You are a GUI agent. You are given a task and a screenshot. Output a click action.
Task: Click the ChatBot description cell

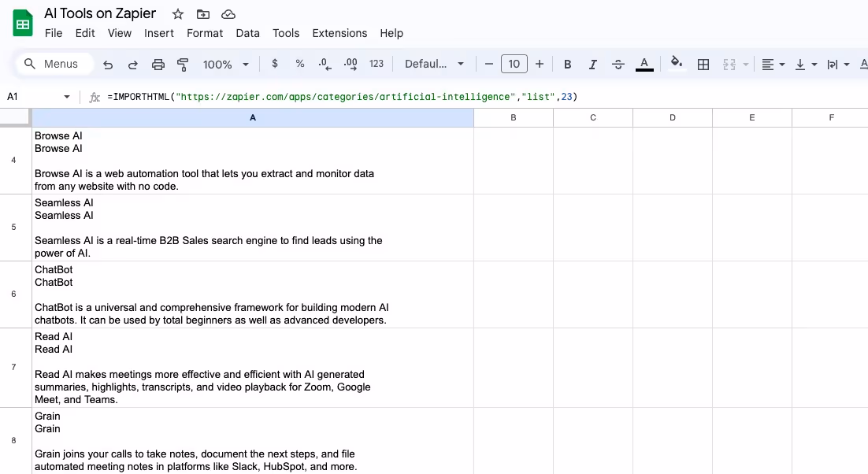252,294
